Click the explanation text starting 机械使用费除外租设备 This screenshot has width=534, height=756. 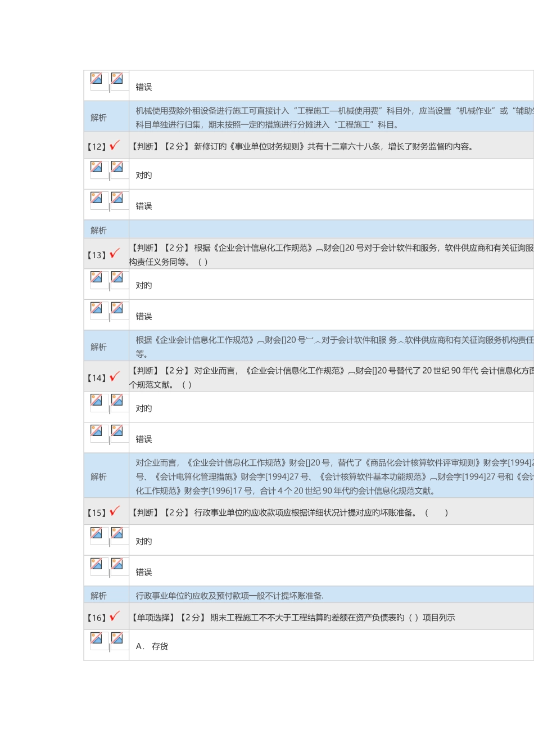coord(334,118)
